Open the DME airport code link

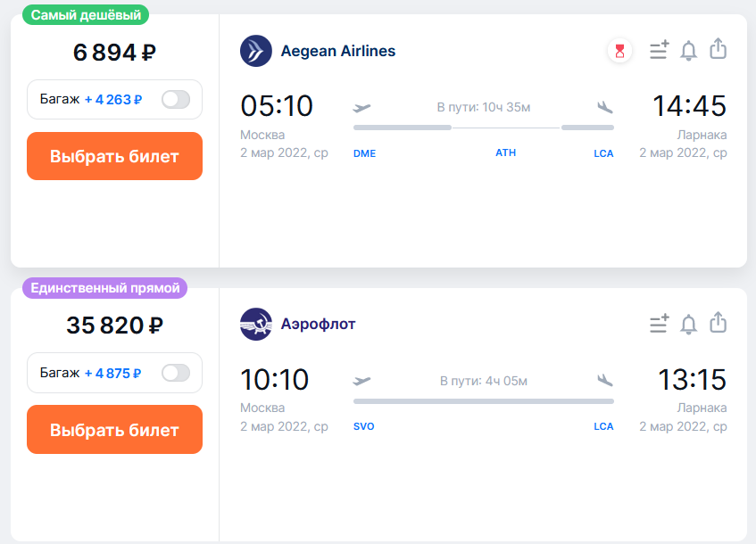tap(364, 153)
